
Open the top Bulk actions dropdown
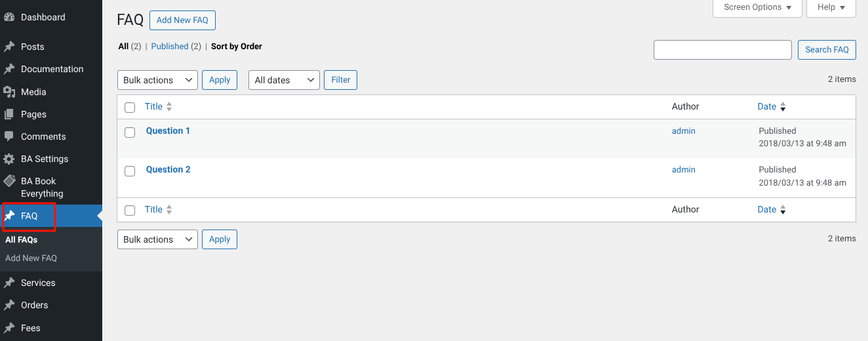coord(157,80)
